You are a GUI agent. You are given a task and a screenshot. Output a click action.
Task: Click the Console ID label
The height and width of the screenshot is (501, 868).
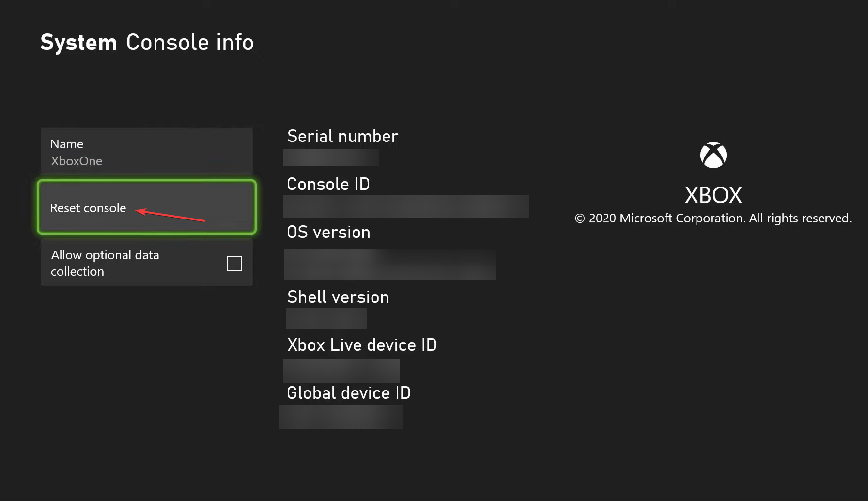(328, 184)
